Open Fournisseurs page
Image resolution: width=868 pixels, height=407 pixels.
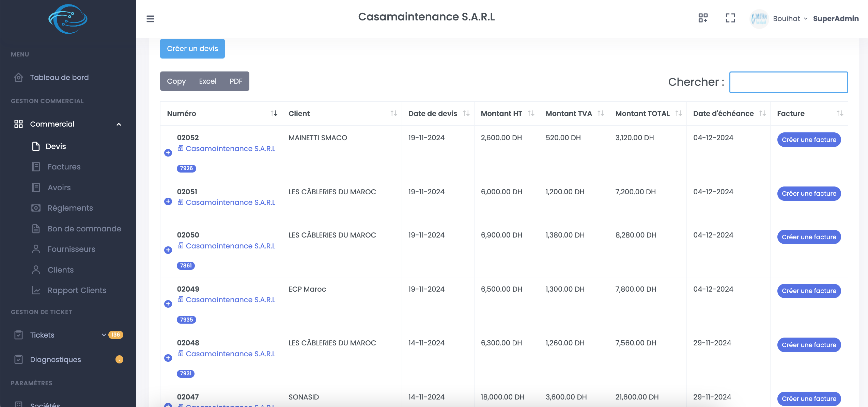(72, 249)
